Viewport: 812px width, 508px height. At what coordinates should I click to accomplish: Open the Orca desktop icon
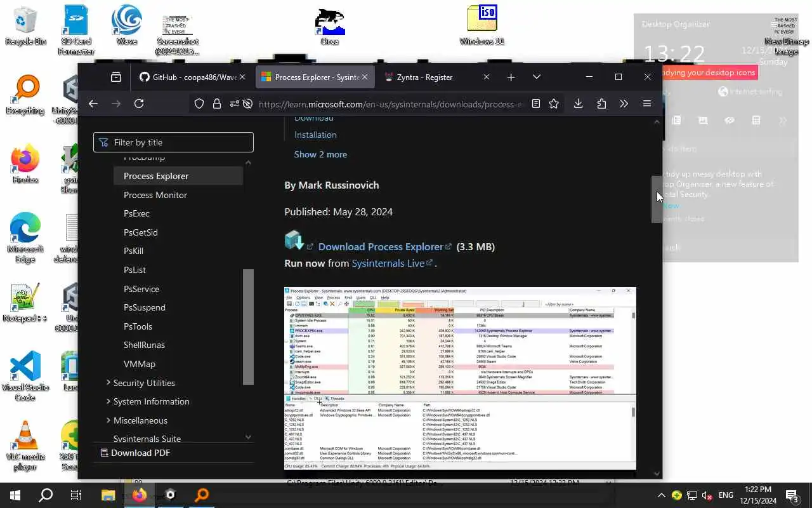click(329, 25)
